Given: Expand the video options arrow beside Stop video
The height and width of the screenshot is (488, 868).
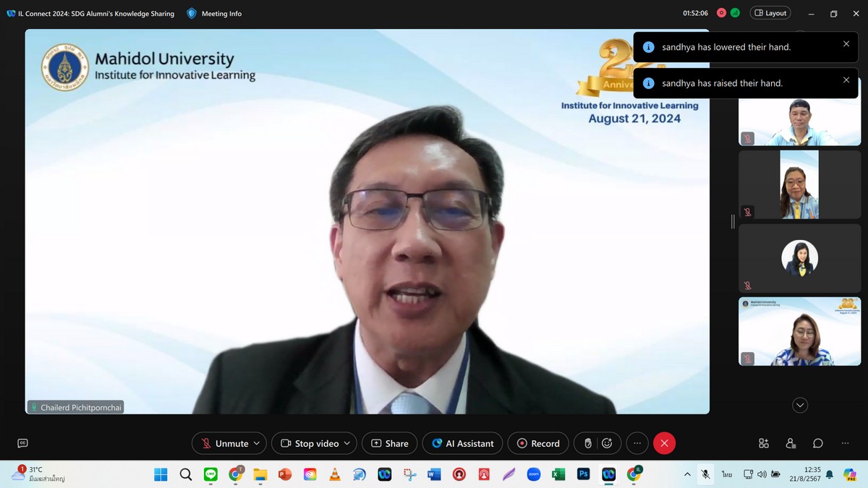Looking at the screenshot, I should click(347, 443).
